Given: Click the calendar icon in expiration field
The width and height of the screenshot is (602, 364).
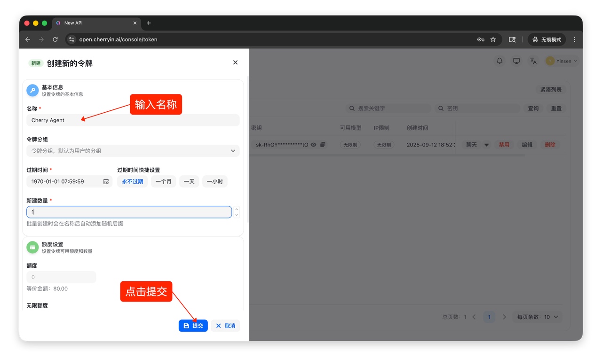Looking at the screenshot, I should [x=106, y=181].
